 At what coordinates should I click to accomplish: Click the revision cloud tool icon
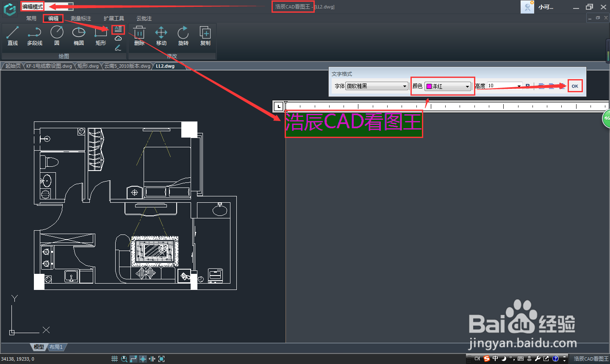118,39
